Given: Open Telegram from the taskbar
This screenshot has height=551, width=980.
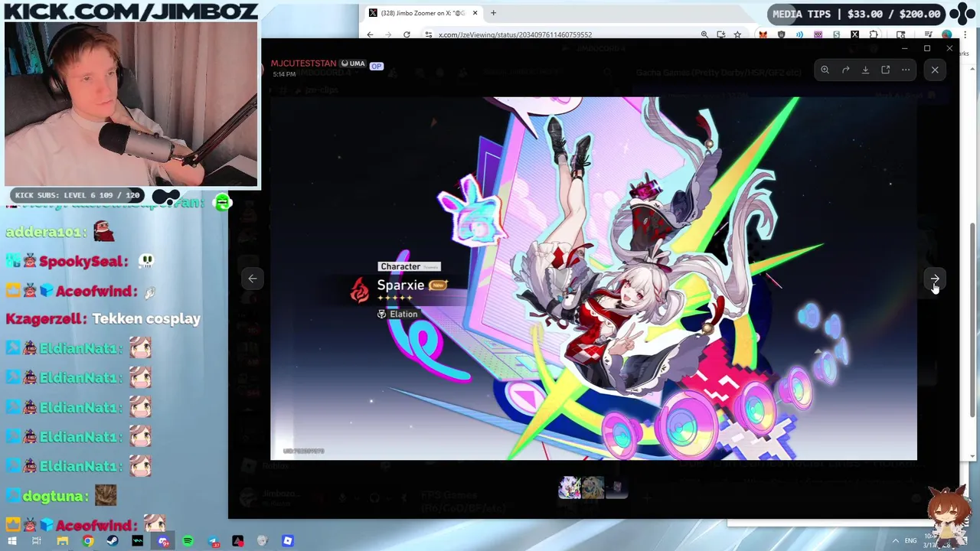Looking at the screenshot, I should 213,541.
